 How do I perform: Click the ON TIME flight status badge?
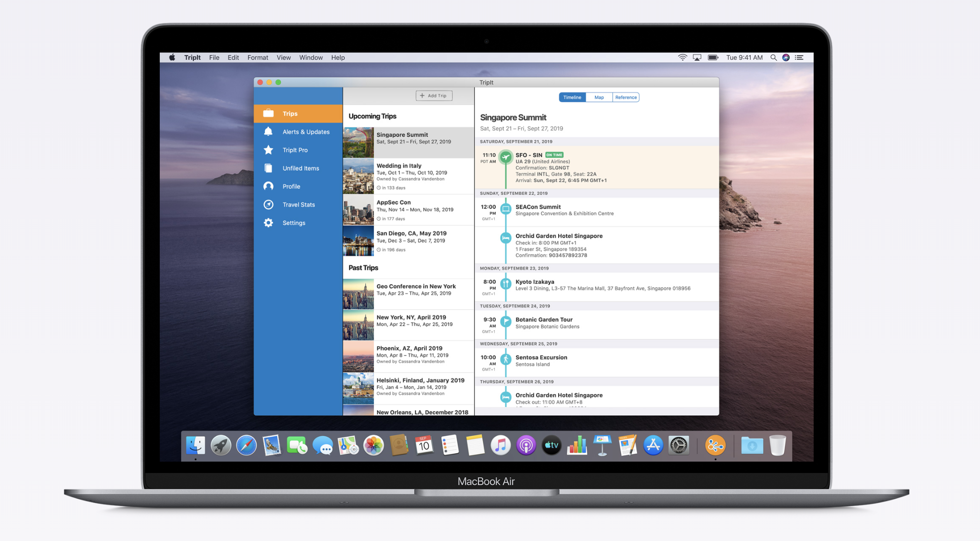tap(554, 155)
